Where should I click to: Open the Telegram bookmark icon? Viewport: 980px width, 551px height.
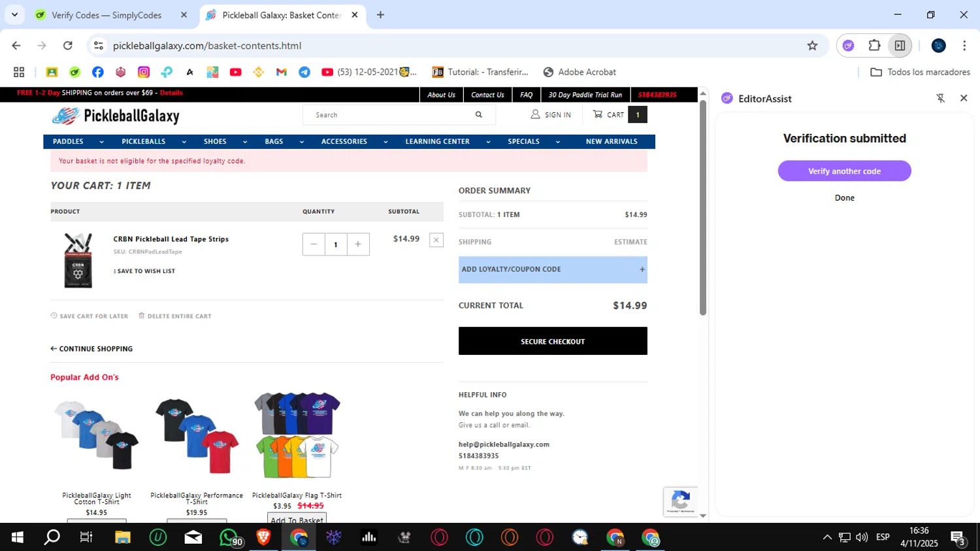point(304,72)
